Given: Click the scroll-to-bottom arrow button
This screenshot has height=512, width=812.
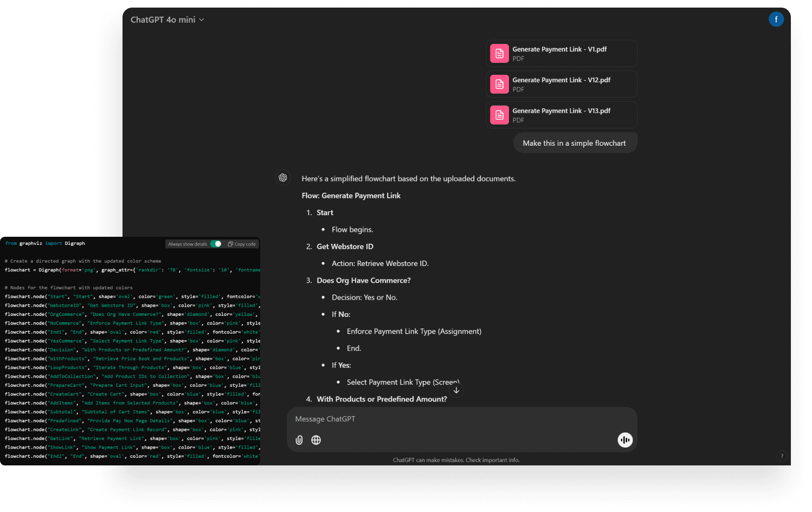Looking at the screenshot, I should (x=456, y=390).
